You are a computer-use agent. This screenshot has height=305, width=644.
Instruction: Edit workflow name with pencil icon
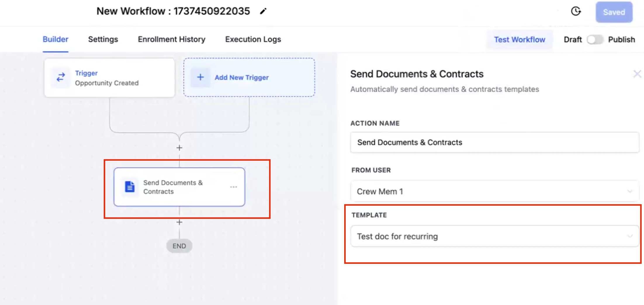pos(263,11)
